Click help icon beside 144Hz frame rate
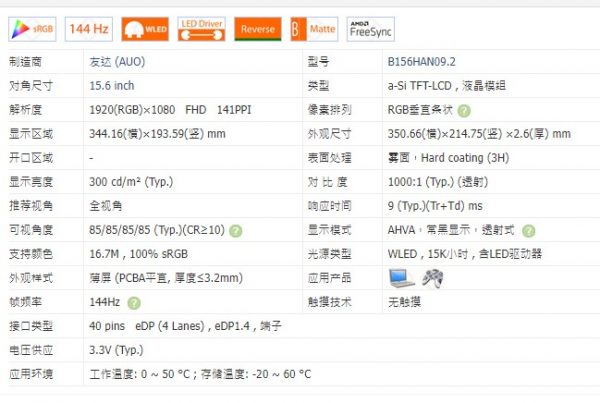This screenshot has width=600, height=403. coord(130,302)
